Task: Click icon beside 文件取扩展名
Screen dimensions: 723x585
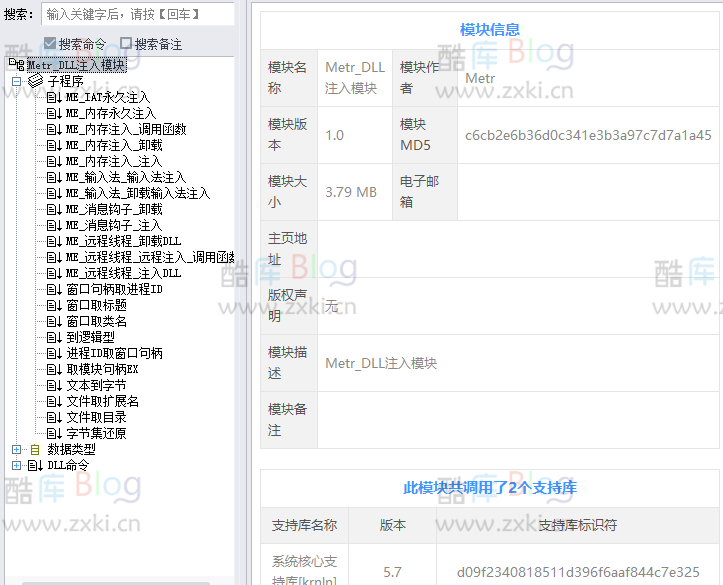Action: point(54,402)
